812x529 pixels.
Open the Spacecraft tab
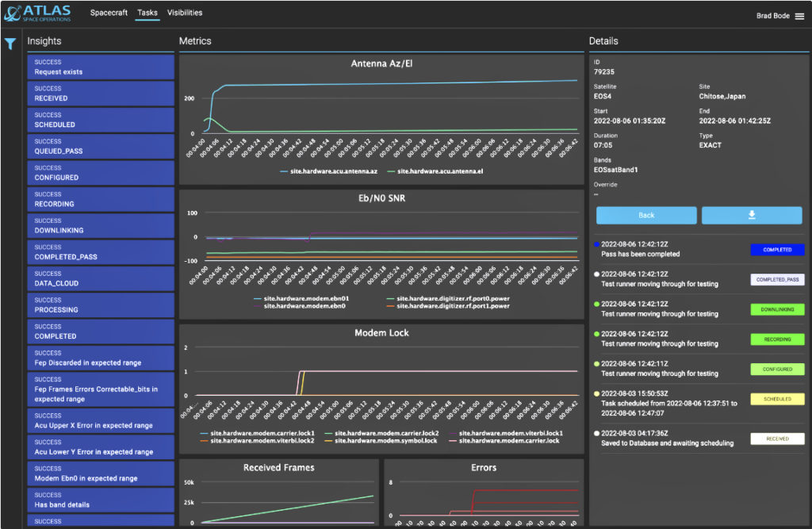(109, 13)
